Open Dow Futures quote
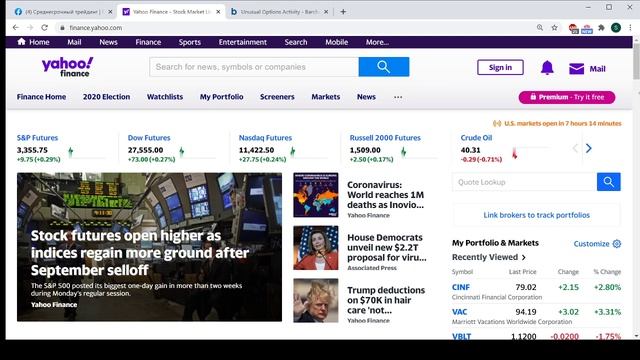The width and height of the screenshot is (640, 360). tap(149, 138)
